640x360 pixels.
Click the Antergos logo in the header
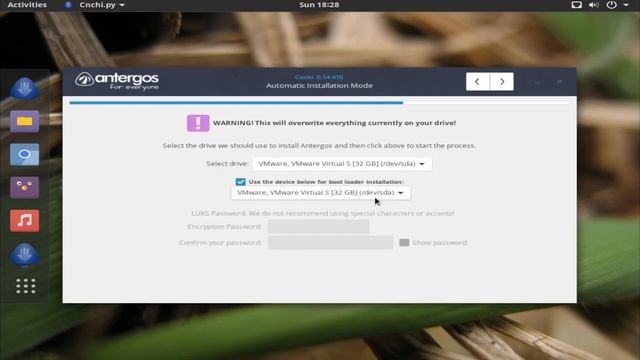pos(117,81)
